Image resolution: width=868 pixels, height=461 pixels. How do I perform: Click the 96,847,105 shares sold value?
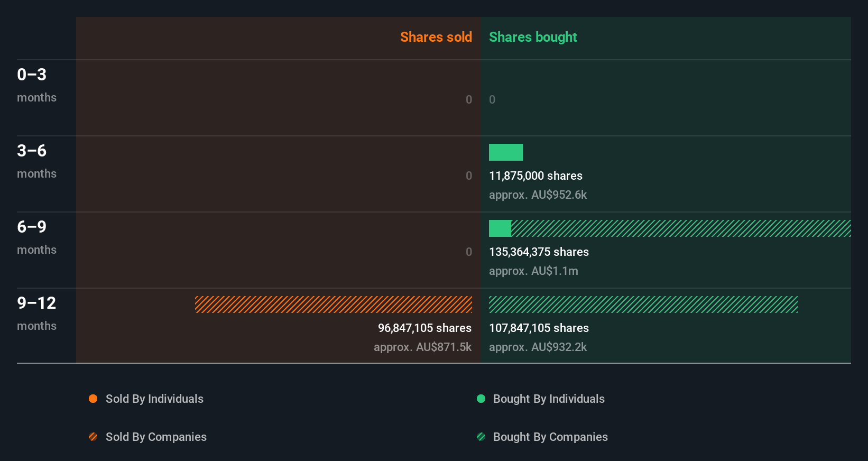coord(424,328)
